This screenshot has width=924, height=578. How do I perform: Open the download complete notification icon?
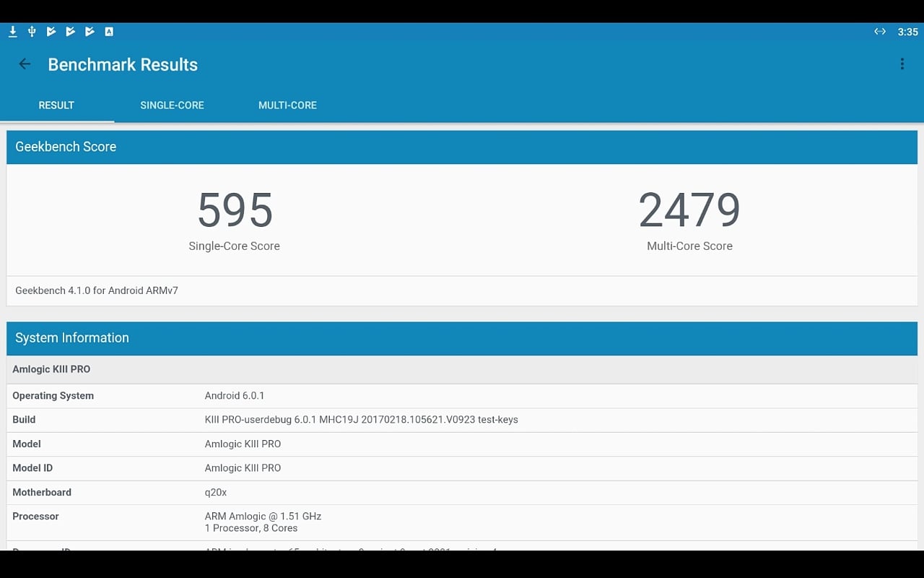(x=12, y=31)
